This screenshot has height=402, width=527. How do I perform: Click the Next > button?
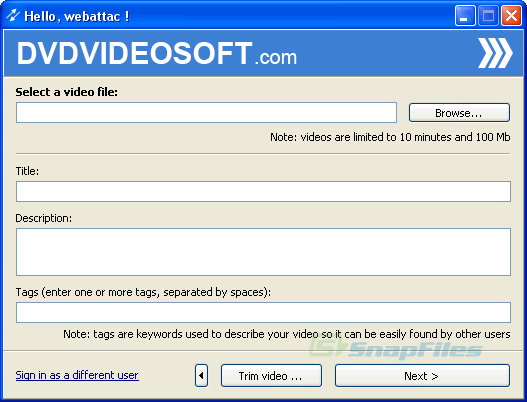pos(422,375)
